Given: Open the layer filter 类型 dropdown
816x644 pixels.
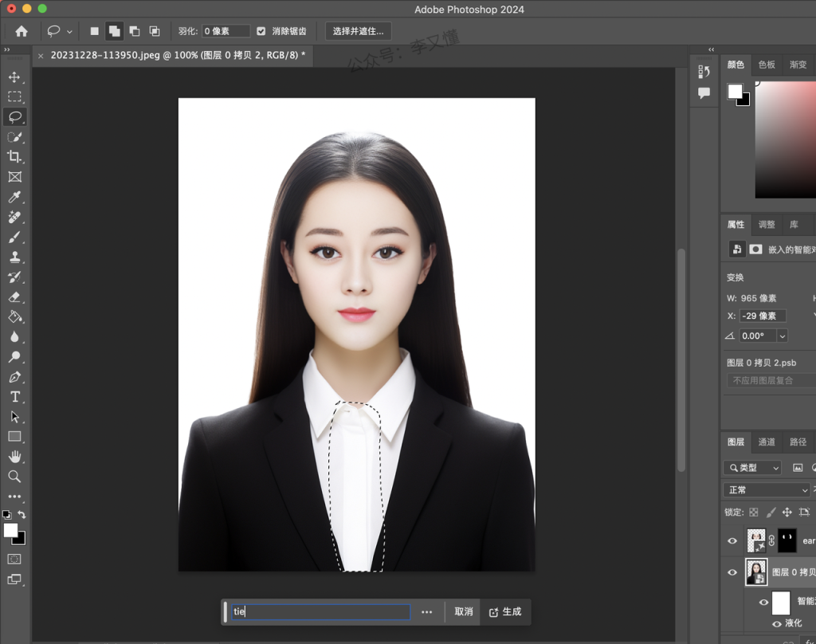Looking at the screenshot, I should pos(752,468).
